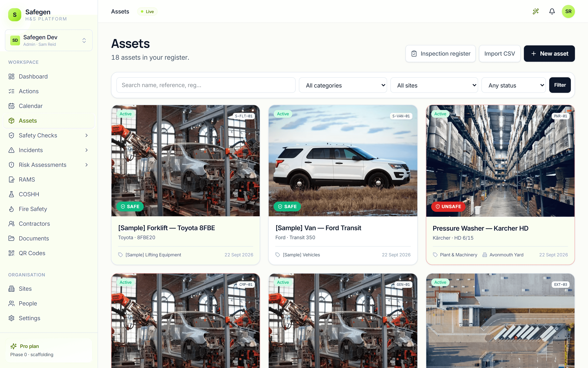Click the COSHH flask icon

(11, 194)
